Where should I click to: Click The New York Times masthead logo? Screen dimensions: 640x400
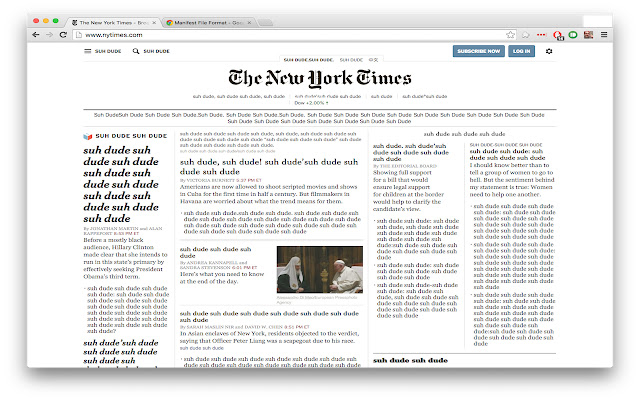click(320, 78)
